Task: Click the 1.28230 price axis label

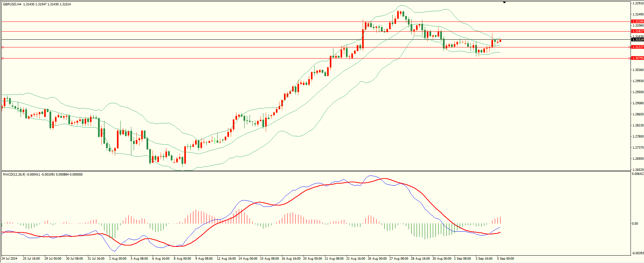Action: (x=638, y=125)
